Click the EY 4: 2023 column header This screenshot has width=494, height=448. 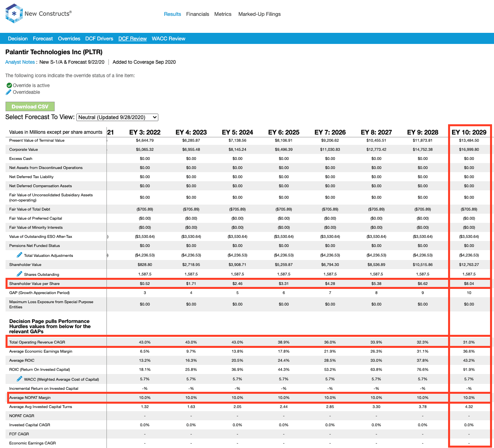(191, 132)
